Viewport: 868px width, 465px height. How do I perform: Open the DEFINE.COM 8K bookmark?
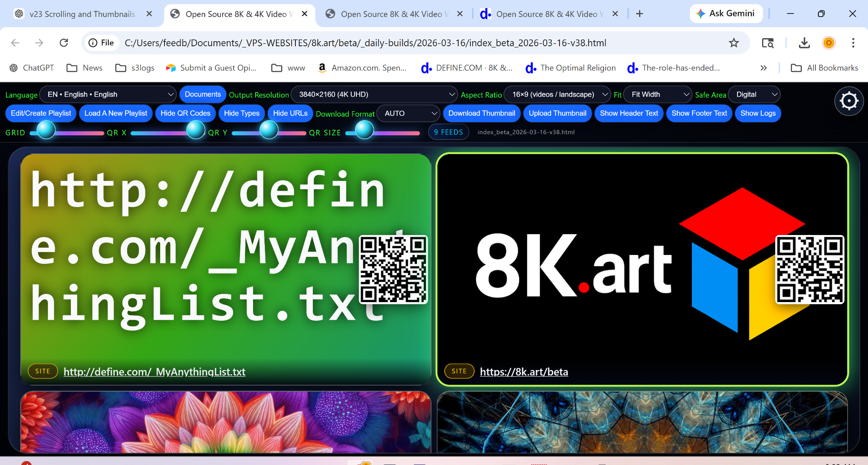click(467, 68)
